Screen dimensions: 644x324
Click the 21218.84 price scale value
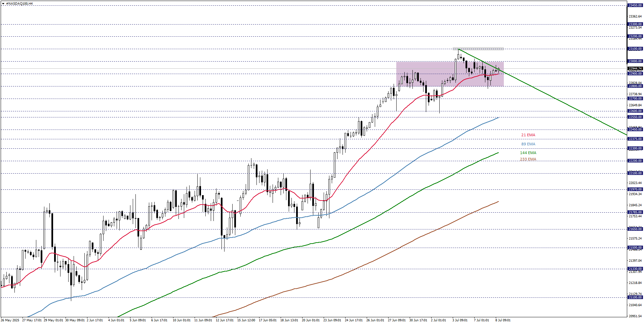pyautogui.click(x=635, y=283)
